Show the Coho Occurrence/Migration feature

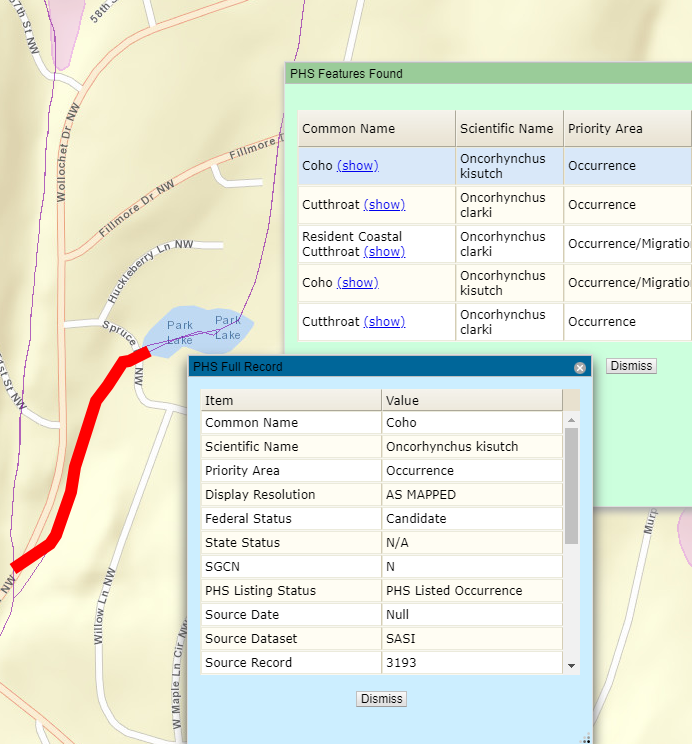point(357,282)
